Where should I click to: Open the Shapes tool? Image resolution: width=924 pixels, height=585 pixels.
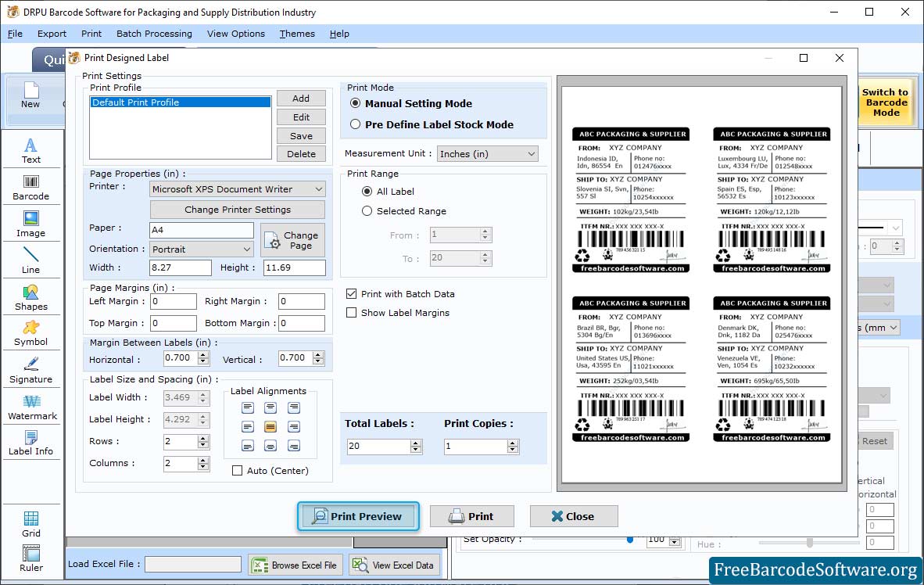point(30,298)
